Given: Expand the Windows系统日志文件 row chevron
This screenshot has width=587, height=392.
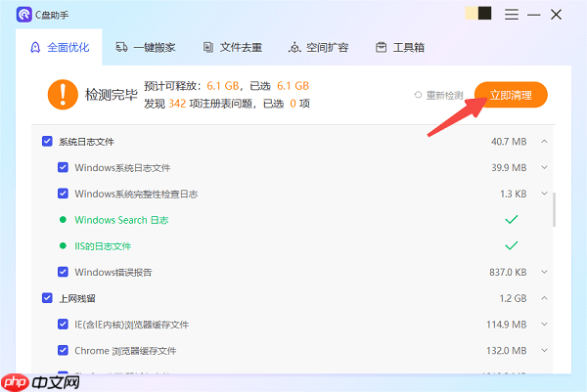Looking at the screenshot, I should (545, 167).
